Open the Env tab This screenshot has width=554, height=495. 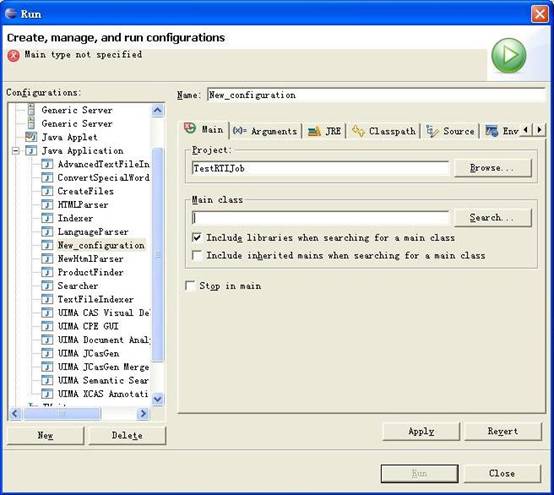[x=502, y=131]
